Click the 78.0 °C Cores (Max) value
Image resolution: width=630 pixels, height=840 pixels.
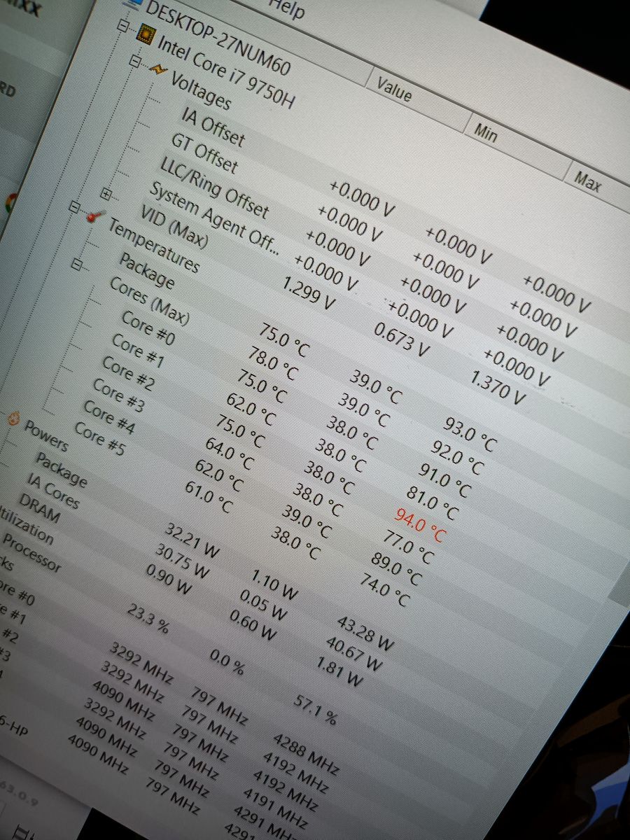274,363
